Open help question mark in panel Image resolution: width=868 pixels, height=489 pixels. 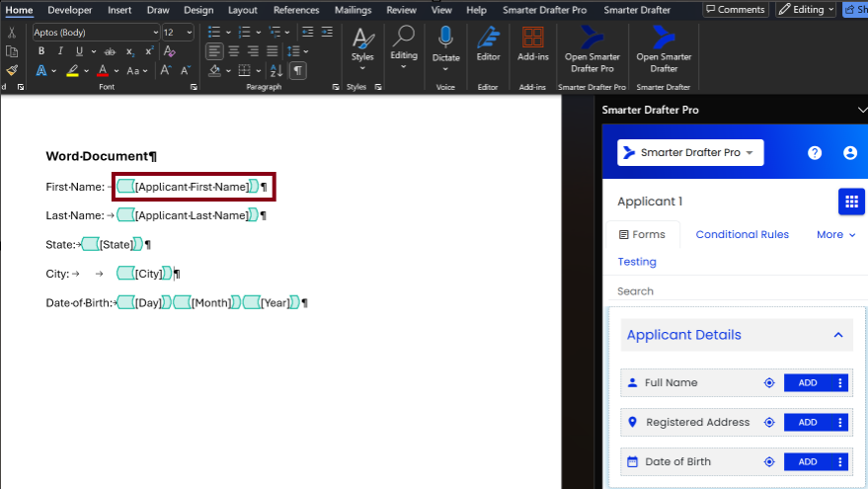815,153
